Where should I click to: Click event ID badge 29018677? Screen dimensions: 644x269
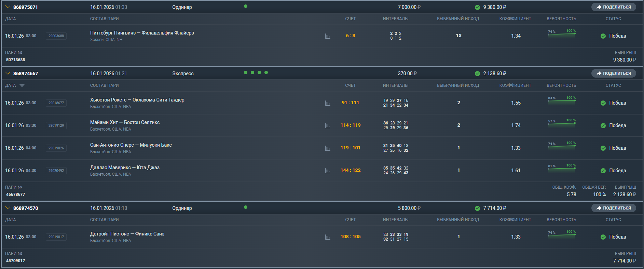[56, 103]
